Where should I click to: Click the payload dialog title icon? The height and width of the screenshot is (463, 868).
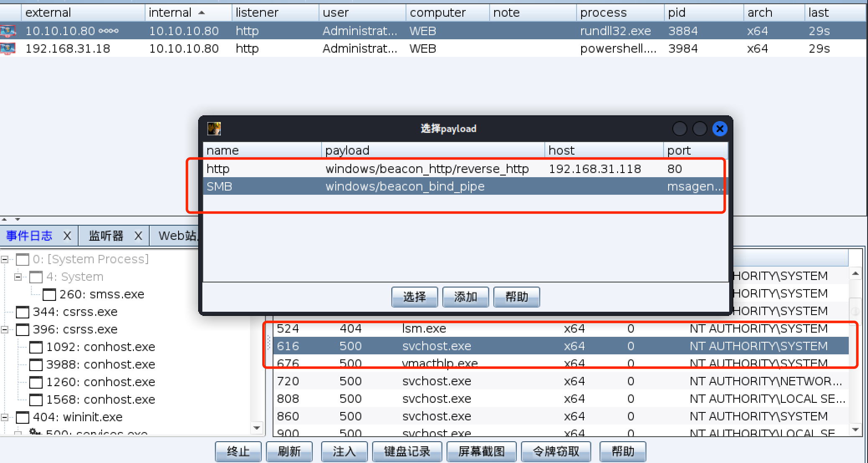pyautogui.click(x=214, y=128)
